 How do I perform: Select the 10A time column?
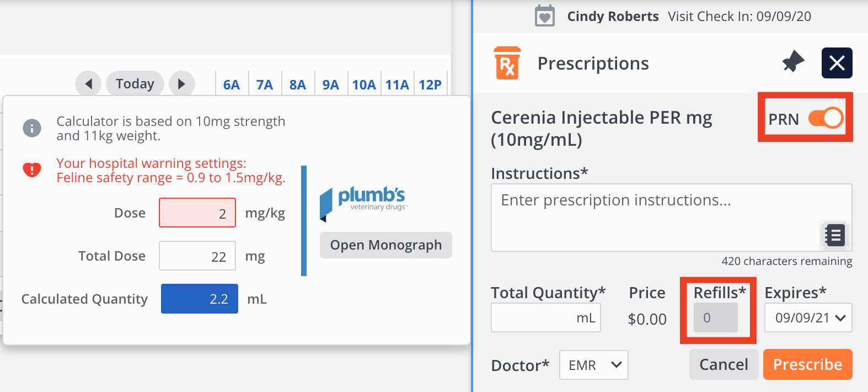364,84
